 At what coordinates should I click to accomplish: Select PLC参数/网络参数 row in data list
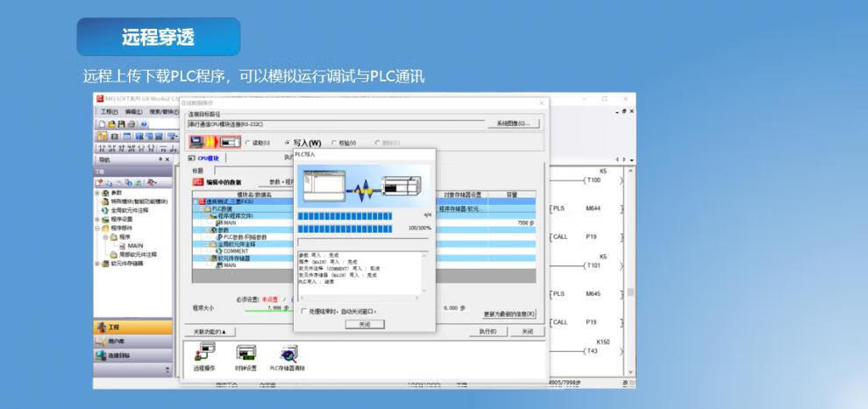[244, 236]
